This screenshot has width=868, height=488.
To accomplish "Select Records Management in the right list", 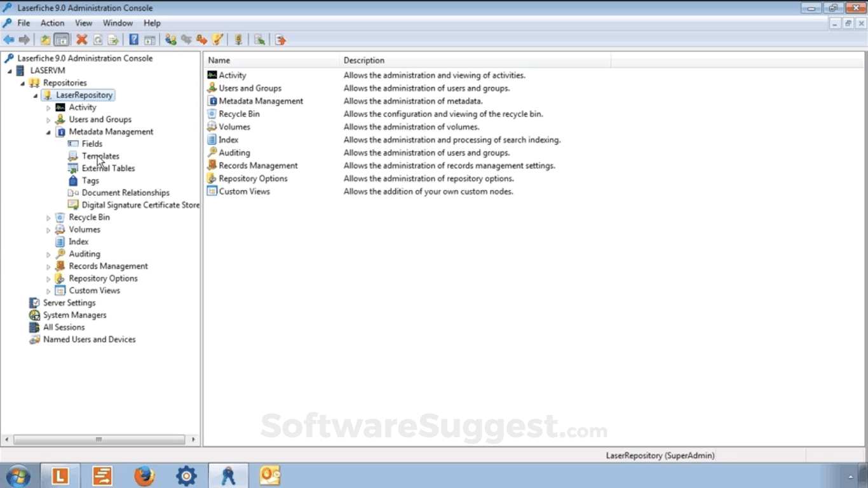I will 258,165.
